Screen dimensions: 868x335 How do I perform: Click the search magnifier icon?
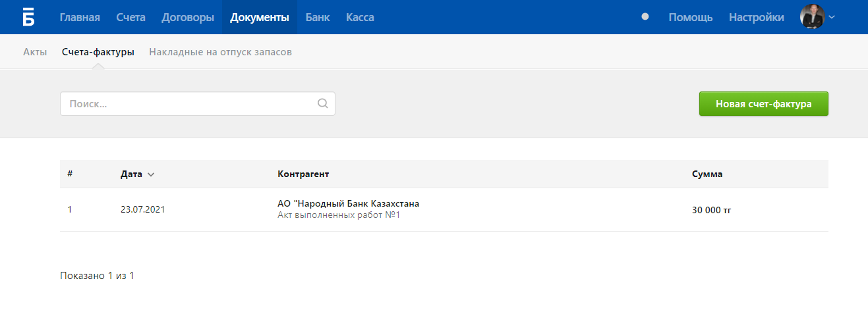point(322,103)
